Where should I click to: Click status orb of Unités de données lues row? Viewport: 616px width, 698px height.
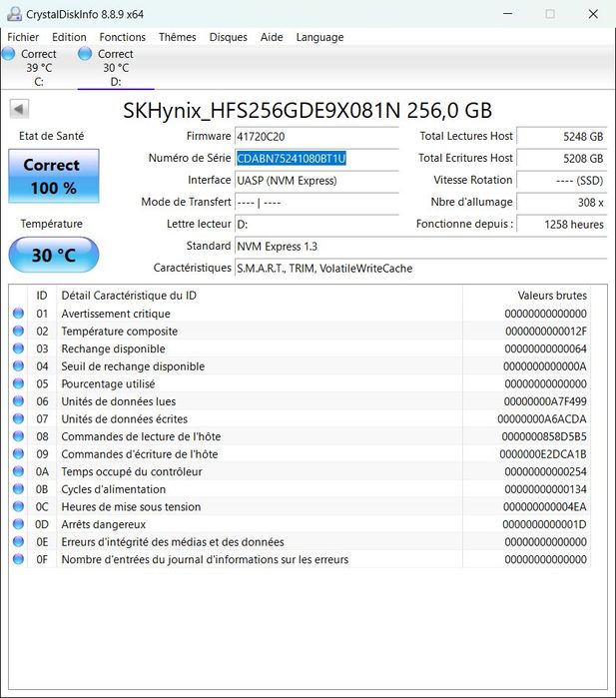(x=18, y=401)
